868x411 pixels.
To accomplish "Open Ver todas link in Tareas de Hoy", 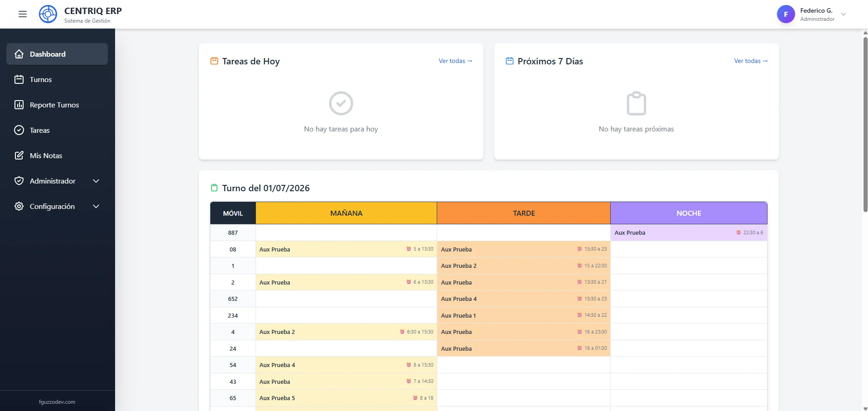I will pyautogui.click(x=455, y=61).
